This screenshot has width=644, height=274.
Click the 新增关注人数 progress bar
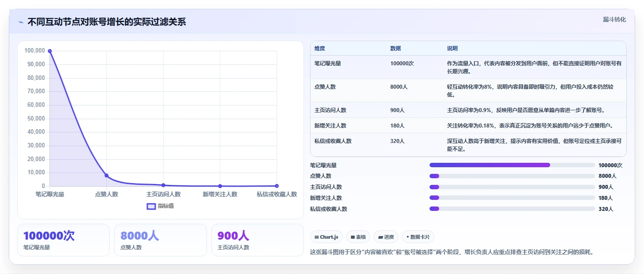pyautogui.click(x=512, y=198)
